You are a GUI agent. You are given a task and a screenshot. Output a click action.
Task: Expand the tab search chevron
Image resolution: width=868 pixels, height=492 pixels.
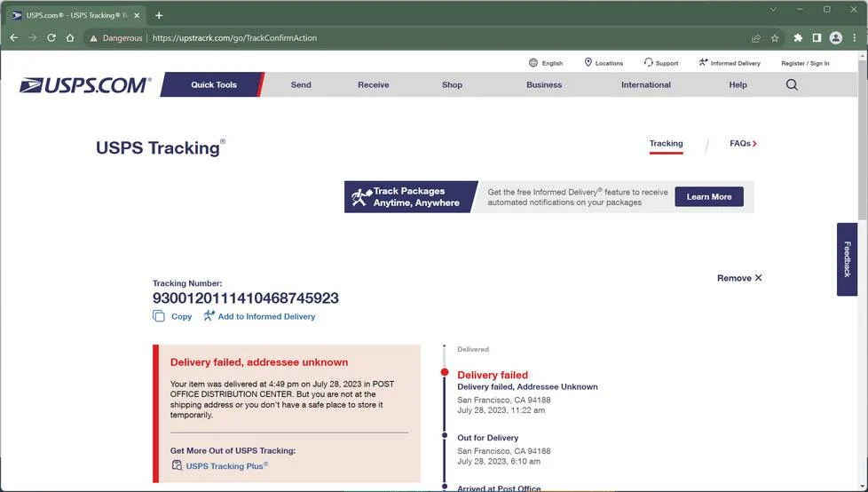click(x=773, y=10)
